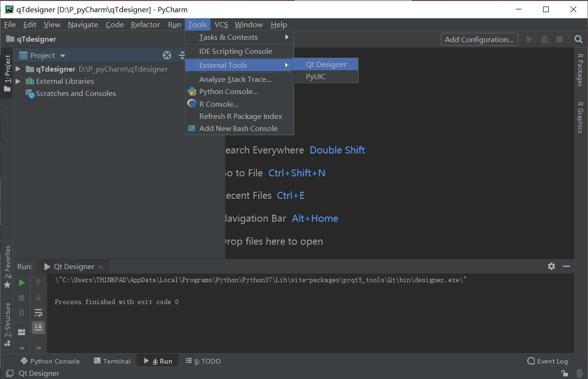Show more Run actions below Restore Layout
Screen dimensions: 588x379
(22, 348)
